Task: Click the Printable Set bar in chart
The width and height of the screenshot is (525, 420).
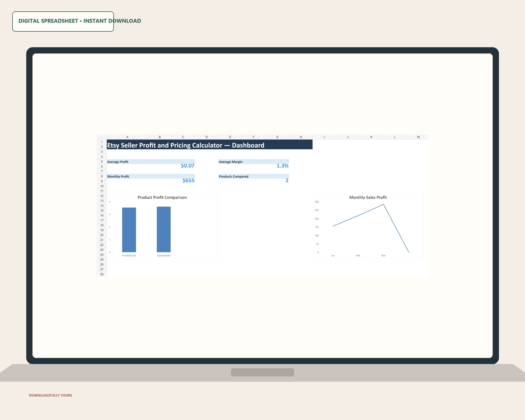Action: pos(129,230)
